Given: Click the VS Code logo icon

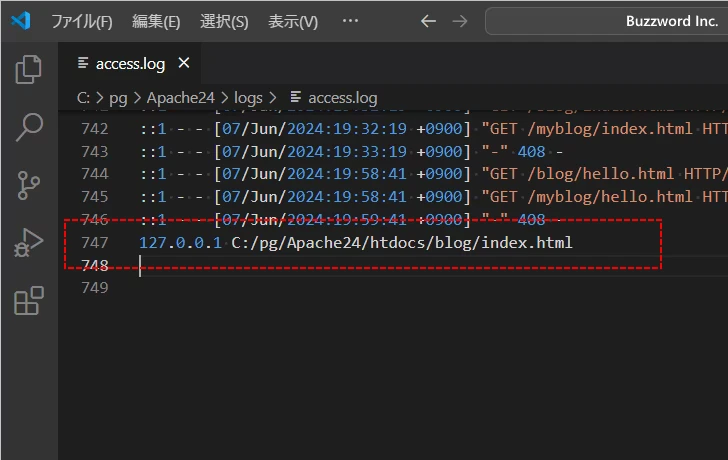Looking at the screenshot, I should (21, 21).
